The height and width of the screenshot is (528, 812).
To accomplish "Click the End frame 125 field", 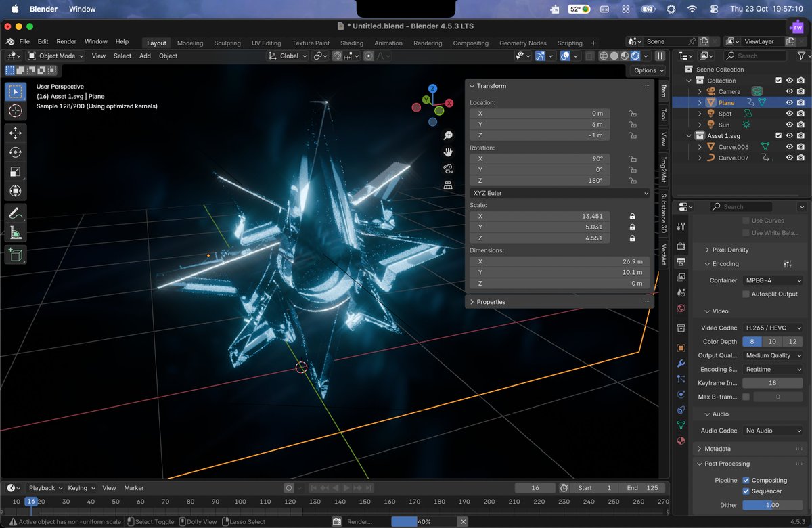I will pos(643,488).
